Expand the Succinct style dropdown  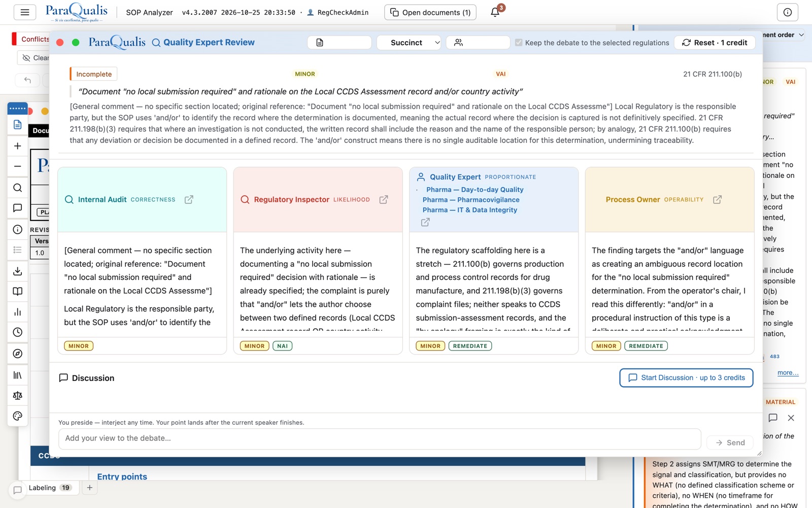[409, 43]
